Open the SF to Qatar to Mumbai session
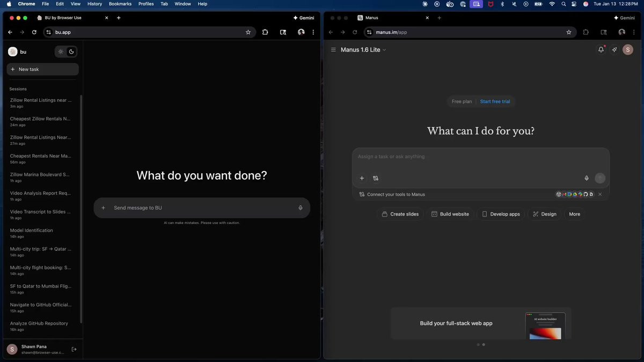The width and height of the screenshot is (644, 362). pyautogui.click(x=42, y=289)
